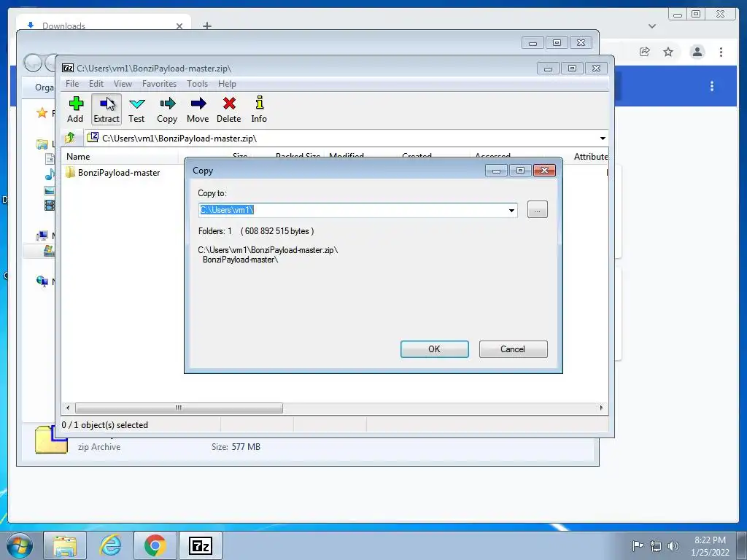
Task: Open the Windows Start menu
Action: click(19, 545)
